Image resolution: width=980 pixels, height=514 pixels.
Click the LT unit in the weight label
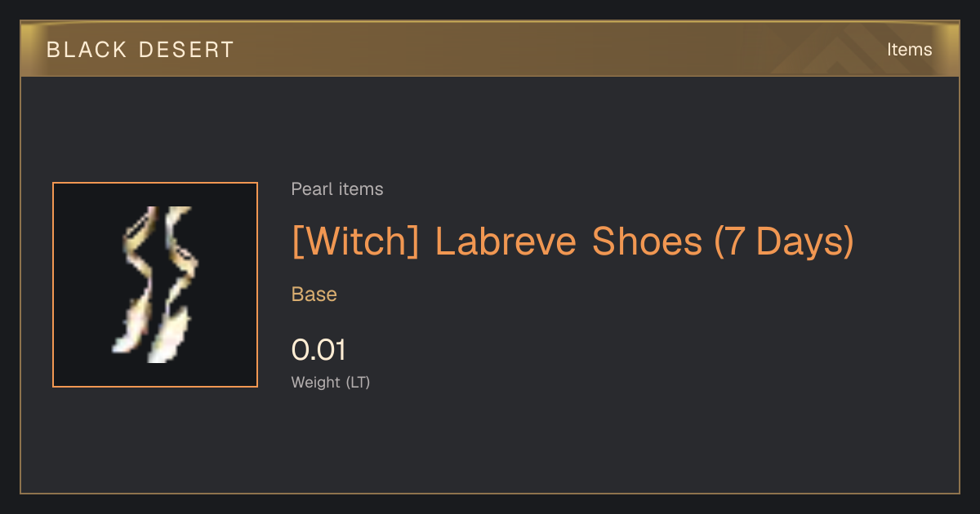[358, 382]
